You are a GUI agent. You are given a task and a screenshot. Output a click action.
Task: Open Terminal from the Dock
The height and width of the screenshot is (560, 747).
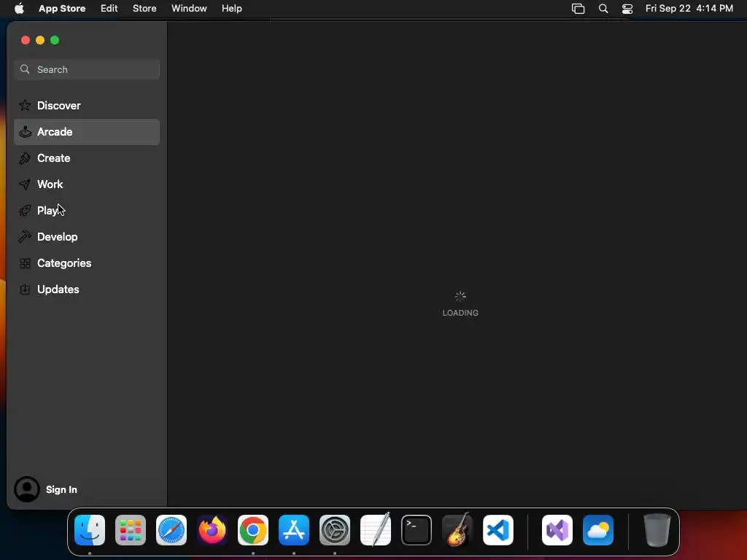(417, 530)
